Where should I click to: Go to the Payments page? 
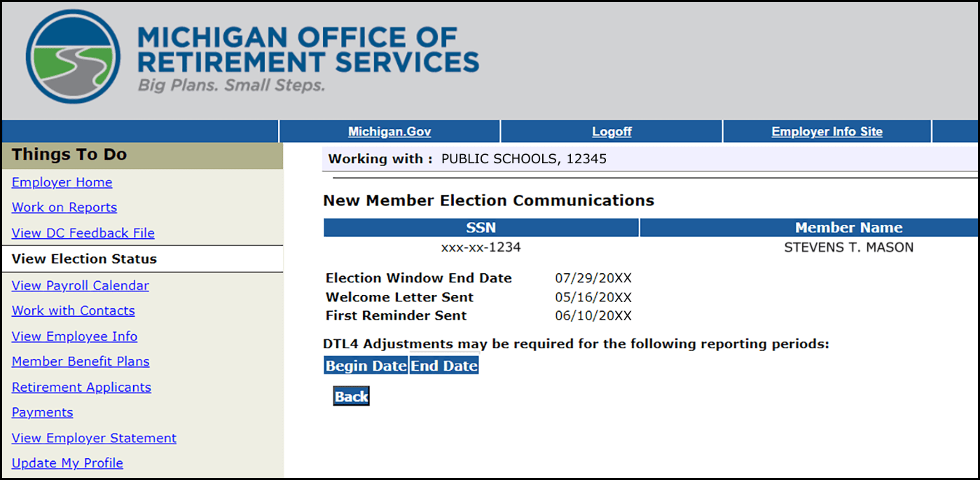tap(42, 413)
